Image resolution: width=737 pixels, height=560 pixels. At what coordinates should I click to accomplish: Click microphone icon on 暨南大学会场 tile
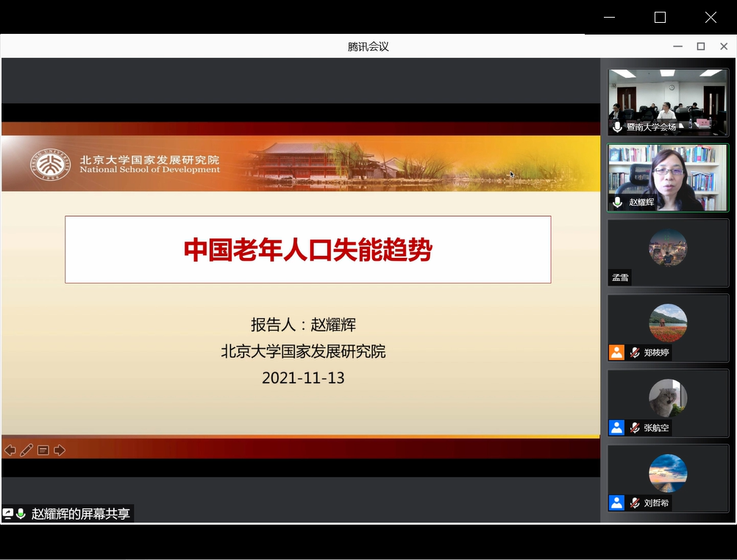[x=617, y=127]
